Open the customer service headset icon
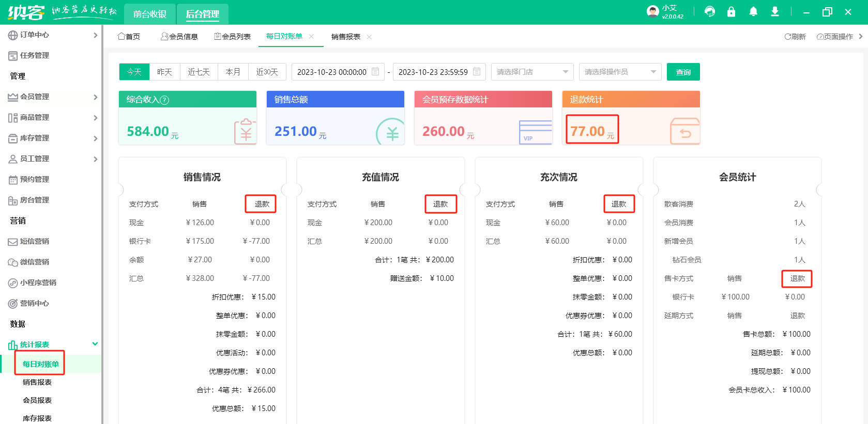 (710, 11)
